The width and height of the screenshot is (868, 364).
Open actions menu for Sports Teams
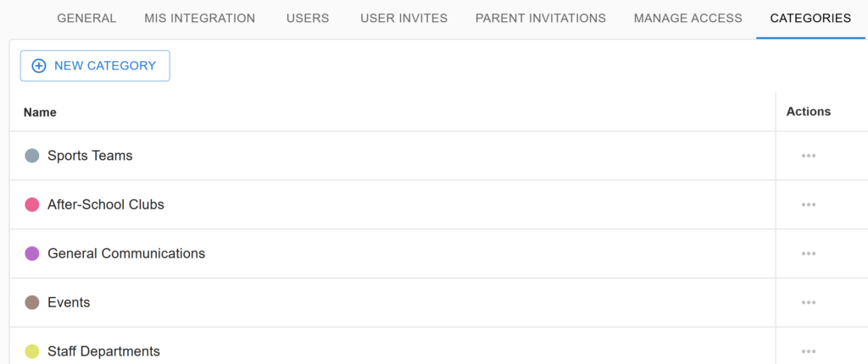808,156
